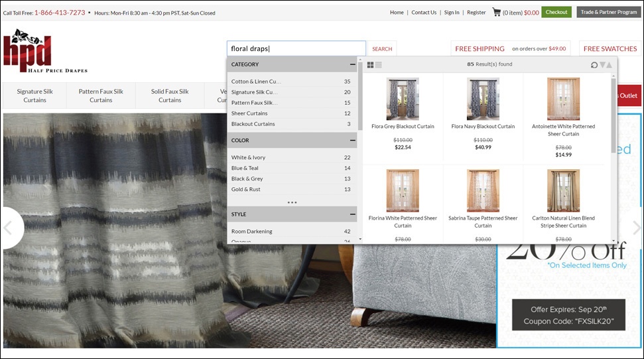Open Signature Silk Curtains menu

click(35, 96)
